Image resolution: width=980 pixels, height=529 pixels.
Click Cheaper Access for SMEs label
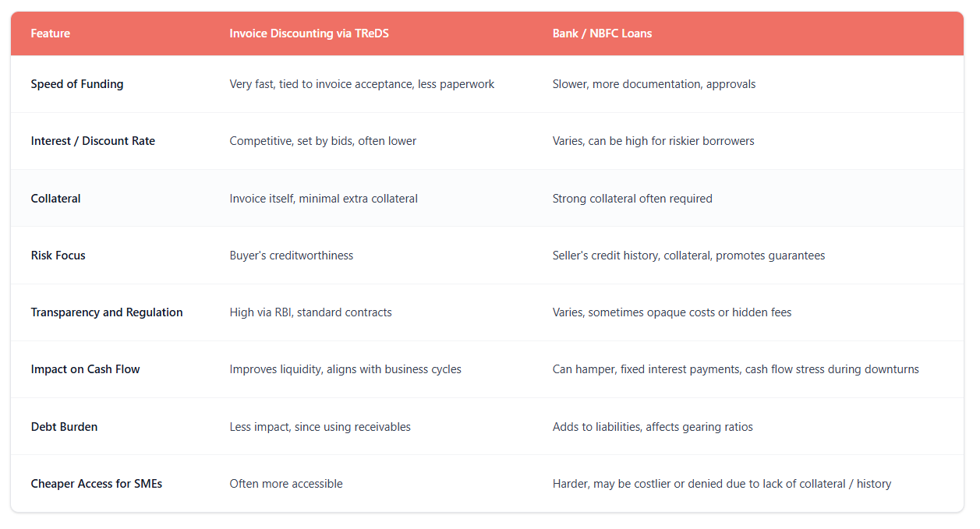pyautogui.click(x=97, y=484)
